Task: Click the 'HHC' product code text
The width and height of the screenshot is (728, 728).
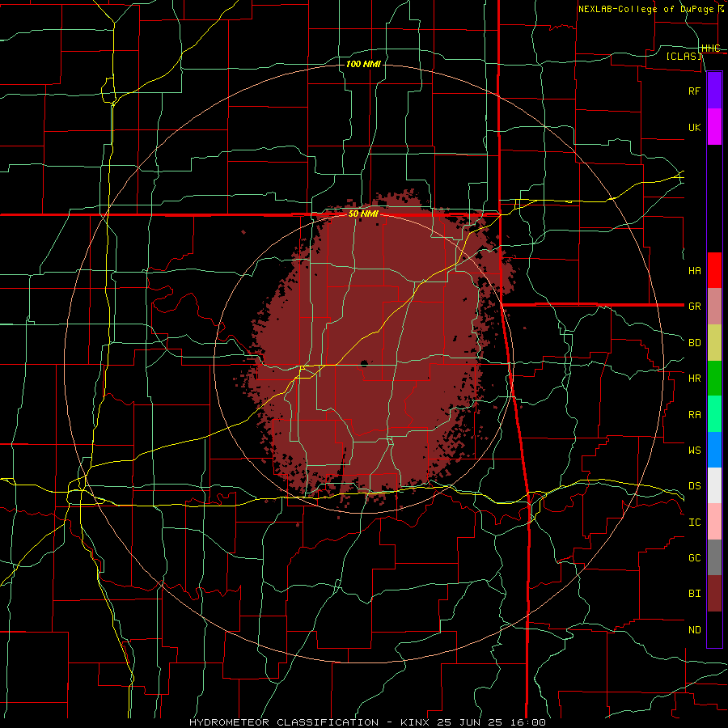Action: point(711,48)
